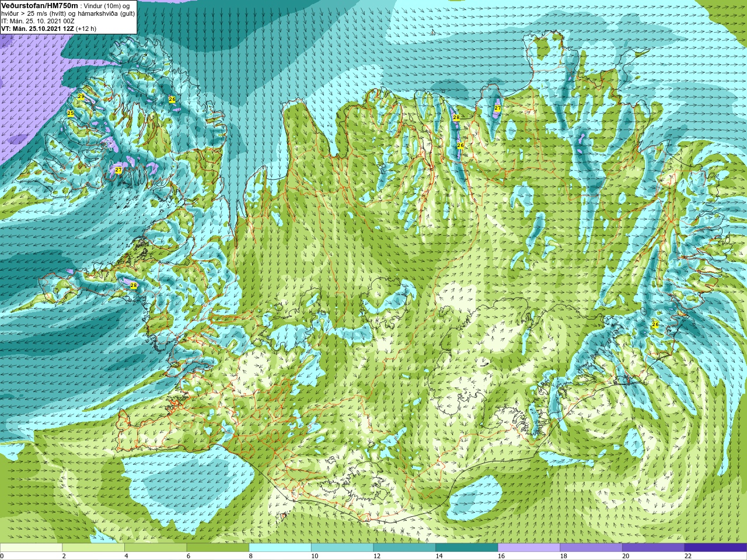
Task: Click scale value '0' on the legend
Action: [x=2, y=556]
